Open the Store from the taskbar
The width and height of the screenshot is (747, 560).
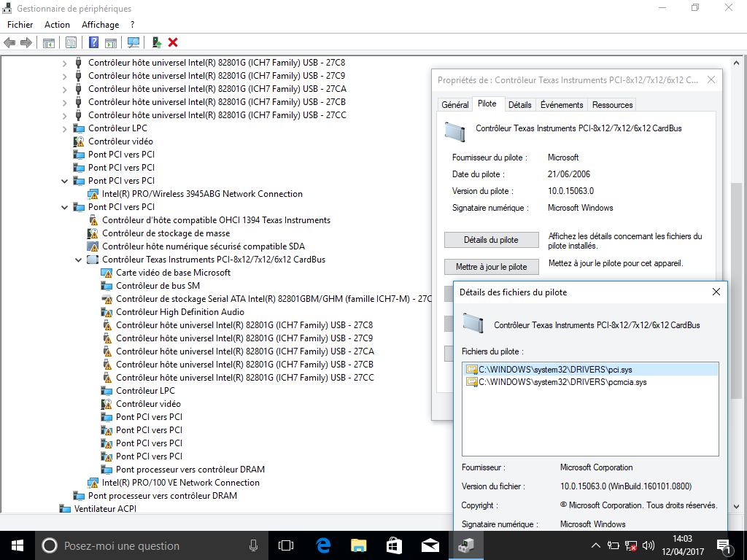pos(394,545)
